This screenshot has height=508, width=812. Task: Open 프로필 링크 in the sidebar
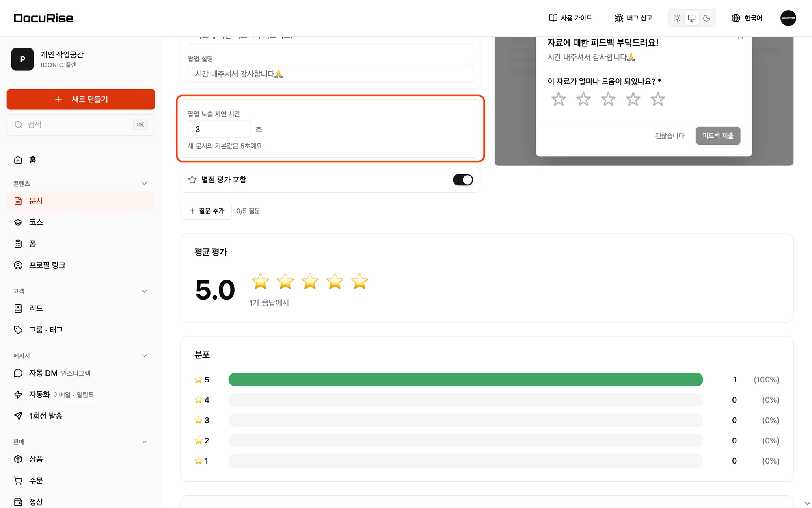pos(81,265)
